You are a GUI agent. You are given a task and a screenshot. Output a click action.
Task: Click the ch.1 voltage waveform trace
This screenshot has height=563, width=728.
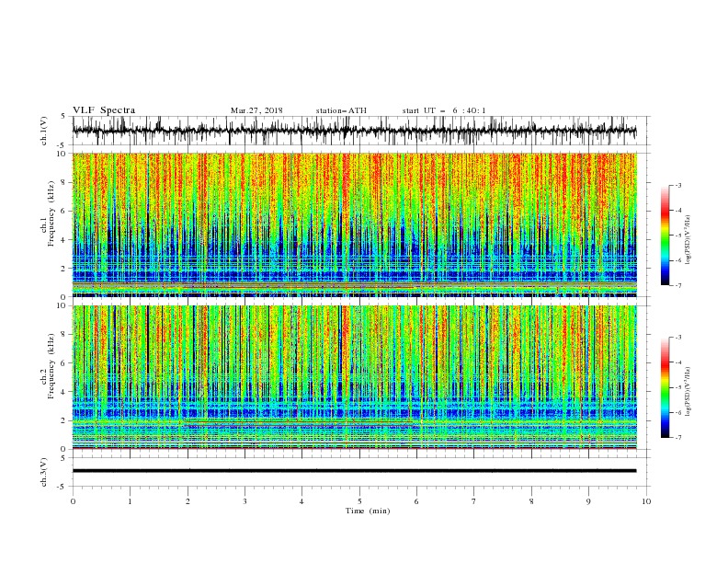tap(354, 131)
